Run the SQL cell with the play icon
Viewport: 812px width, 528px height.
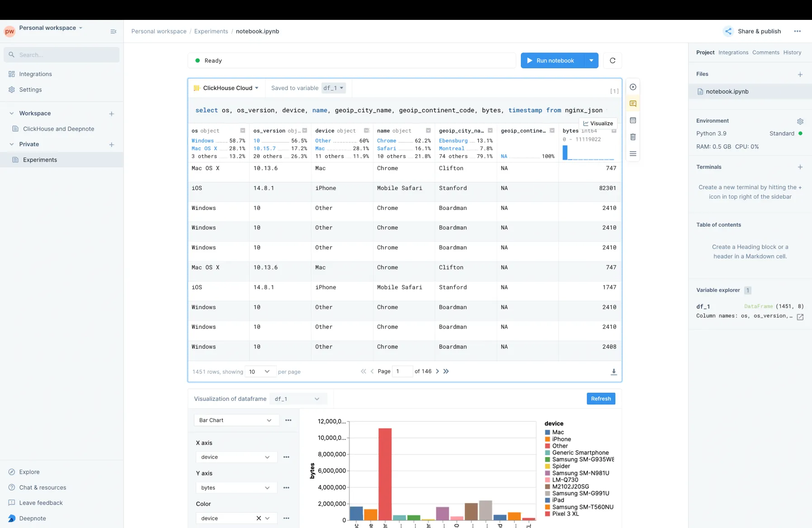[633, 87]
